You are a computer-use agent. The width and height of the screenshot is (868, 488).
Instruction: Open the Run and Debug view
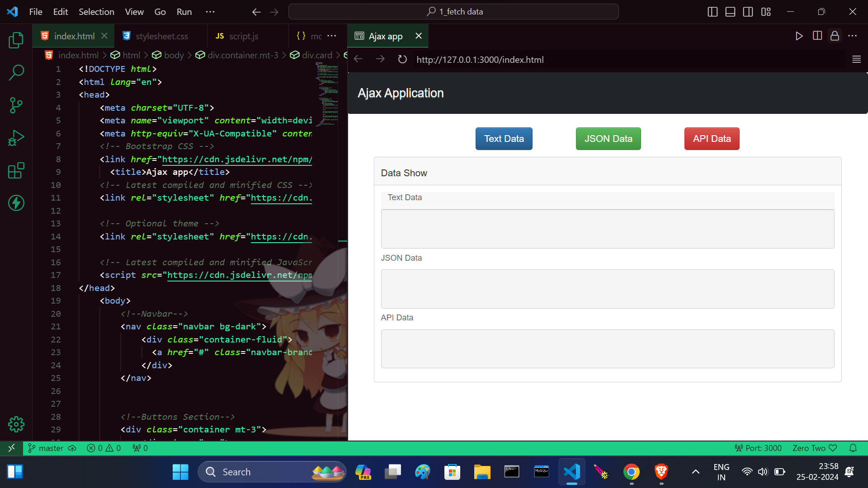[16, 138]
